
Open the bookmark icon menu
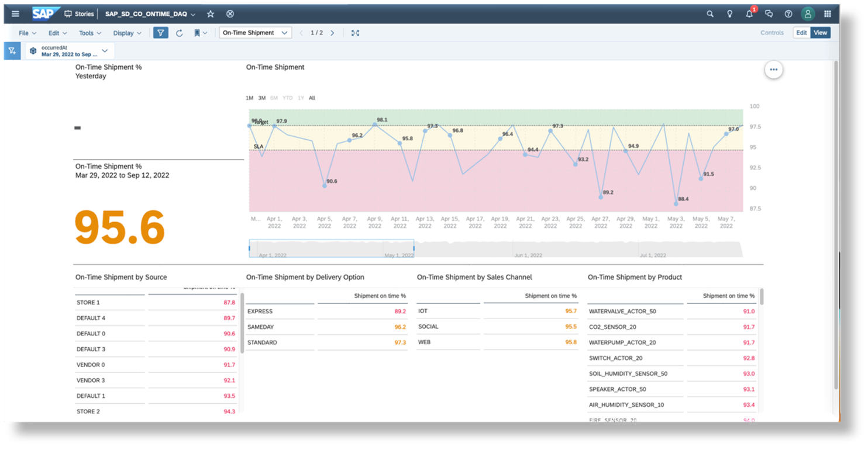point(200,33)
